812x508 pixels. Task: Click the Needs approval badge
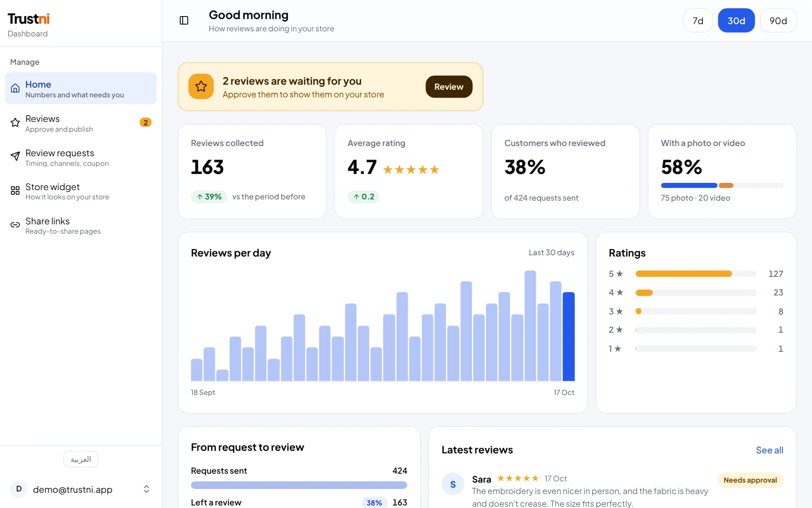(x=750, y=480)
